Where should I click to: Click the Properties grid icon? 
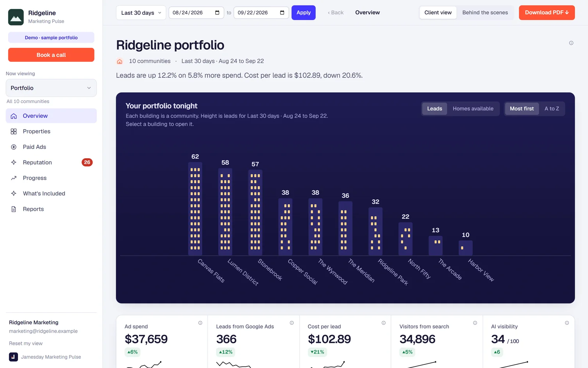14,131
